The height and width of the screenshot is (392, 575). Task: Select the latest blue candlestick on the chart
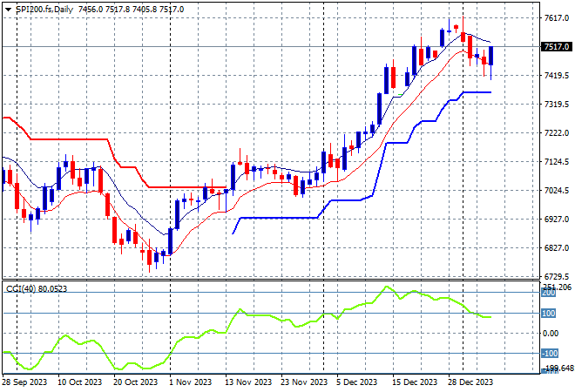[x=491, y=55]
